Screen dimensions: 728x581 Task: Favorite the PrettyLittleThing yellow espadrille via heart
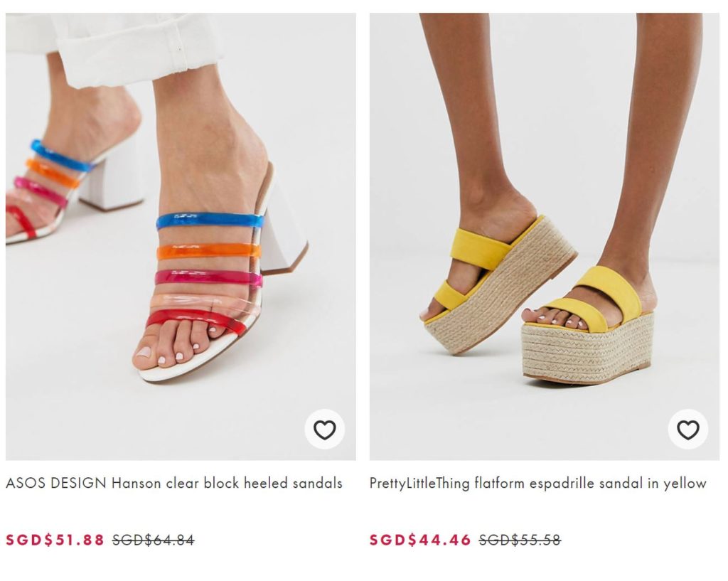tap(688, 429)
